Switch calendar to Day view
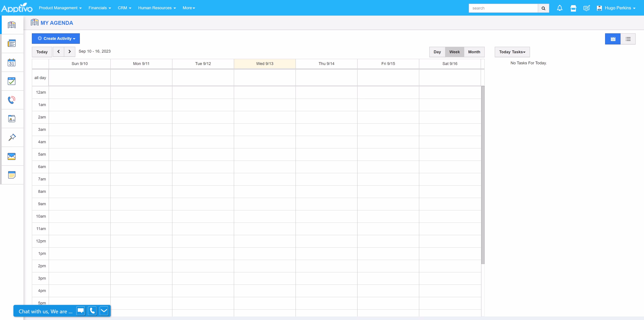 pos(437,52)
